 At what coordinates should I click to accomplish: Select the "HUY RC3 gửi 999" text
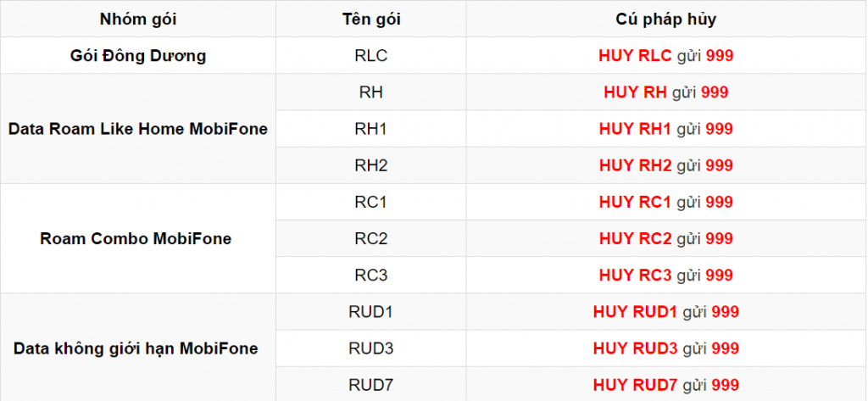665,275
